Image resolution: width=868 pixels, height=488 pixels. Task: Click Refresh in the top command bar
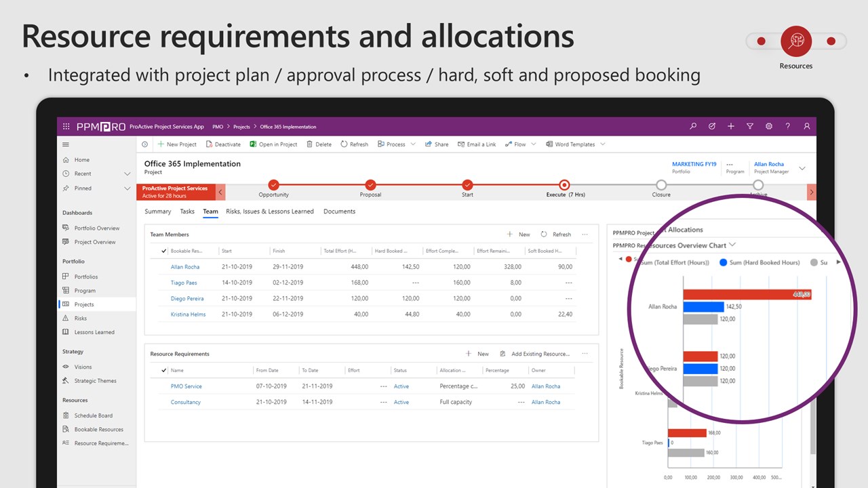pyautogui.click(x=355, y=144)
